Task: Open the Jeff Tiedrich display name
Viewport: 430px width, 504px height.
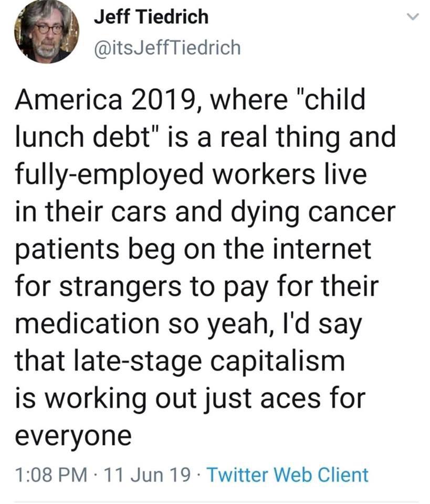Action: 151,17
